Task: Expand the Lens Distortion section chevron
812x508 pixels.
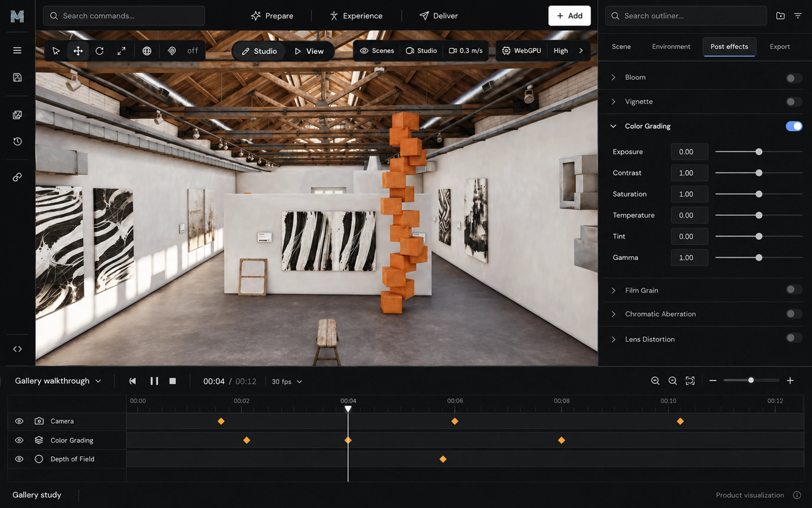Action: click(613, 339)
